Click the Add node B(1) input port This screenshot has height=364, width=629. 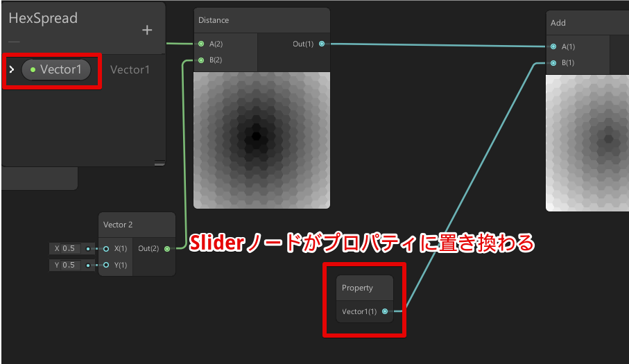pos(553,63)
